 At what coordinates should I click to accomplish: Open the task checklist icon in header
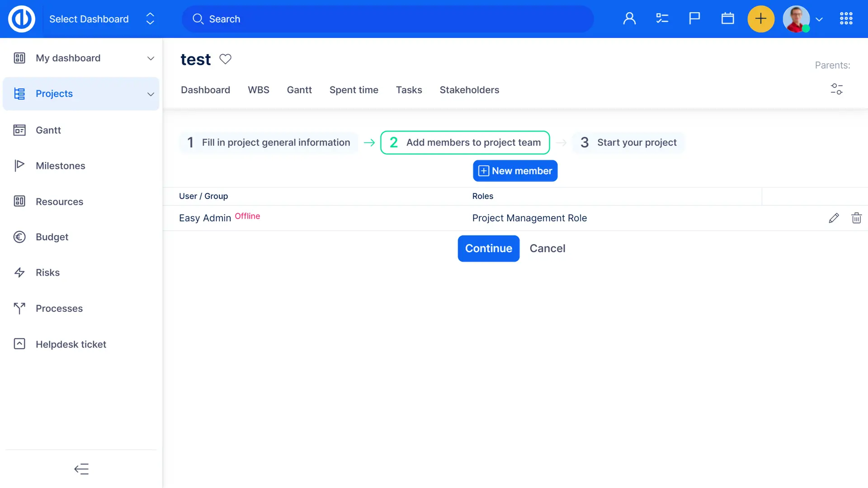662,19
